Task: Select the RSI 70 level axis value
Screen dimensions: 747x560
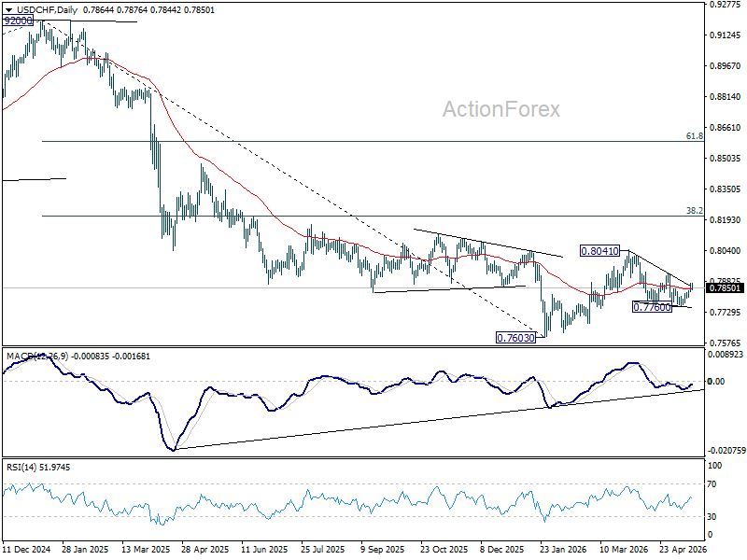Action: tap(712, 484)
